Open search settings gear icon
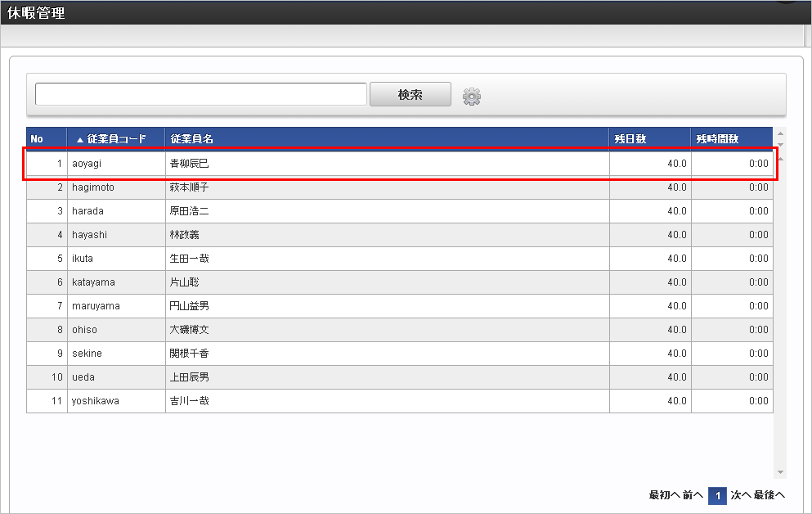The height and width of the screenshot is (514, 812). (471, 97)
